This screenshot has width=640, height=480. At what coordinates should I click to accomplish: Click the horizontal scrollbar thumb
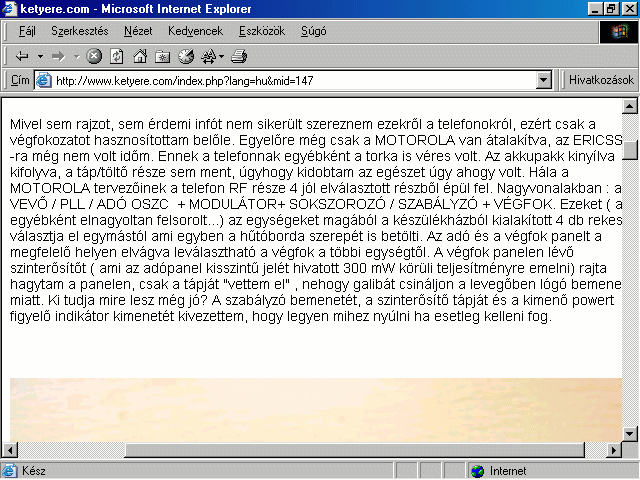pyautogui.click(x=354, y=450)
